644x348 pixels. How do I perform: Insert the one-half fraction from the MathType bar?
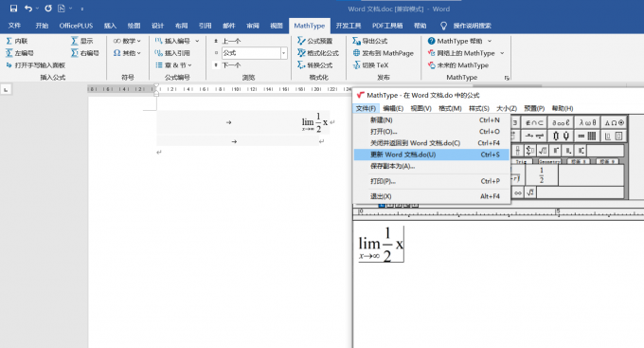tap(542, 175)
